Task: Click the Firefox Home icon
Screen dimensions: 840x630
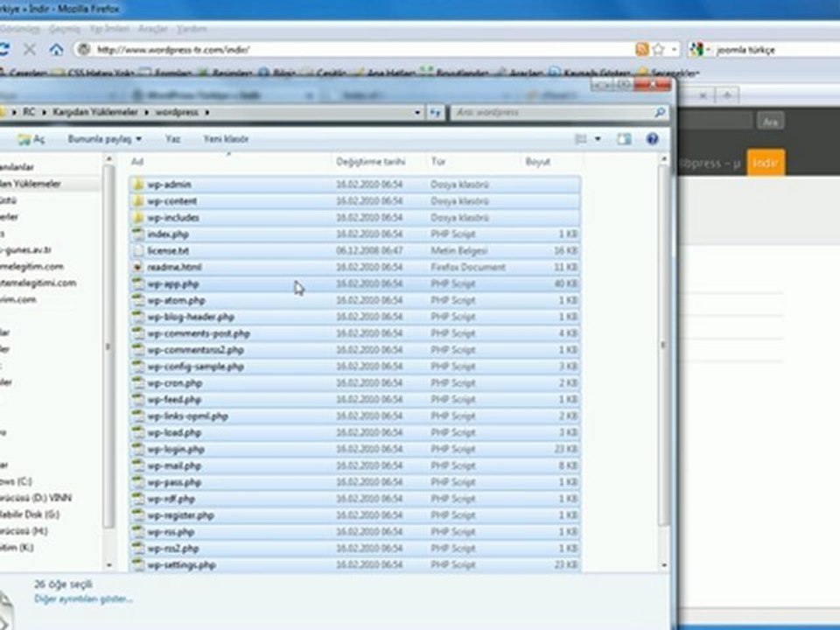Action: (x=56, y=50)
